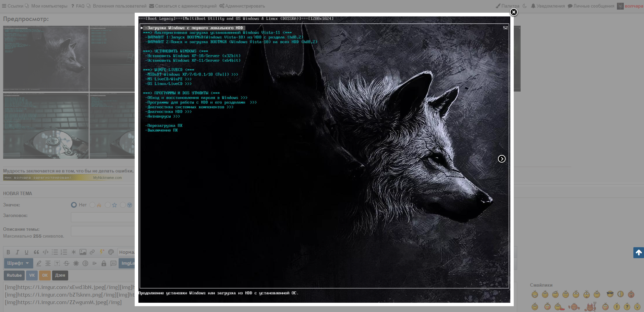Click the sunglasses smiley emoticon
Image resolution: width=644 pixels, height=312 pixels.
(610, 294)
